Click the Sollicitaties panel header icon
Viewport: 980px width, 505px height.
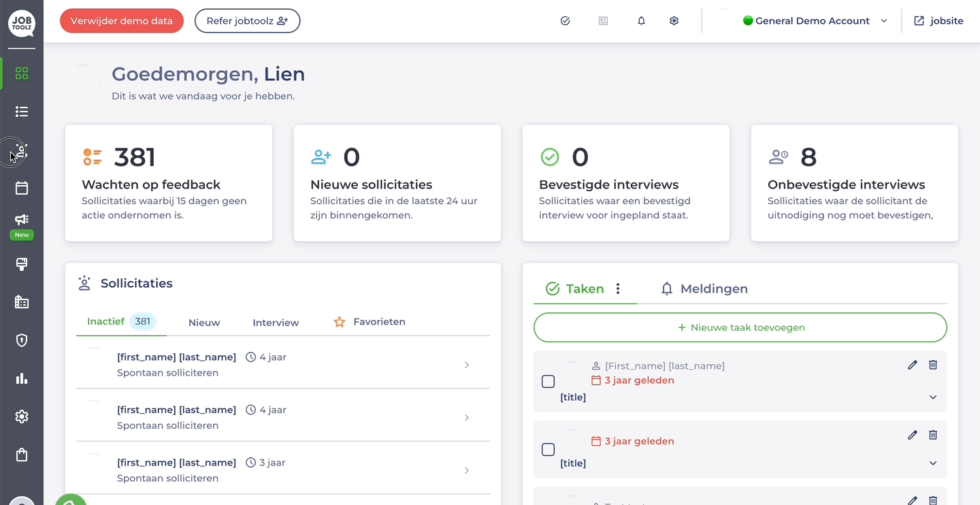[x=84, y=283]
